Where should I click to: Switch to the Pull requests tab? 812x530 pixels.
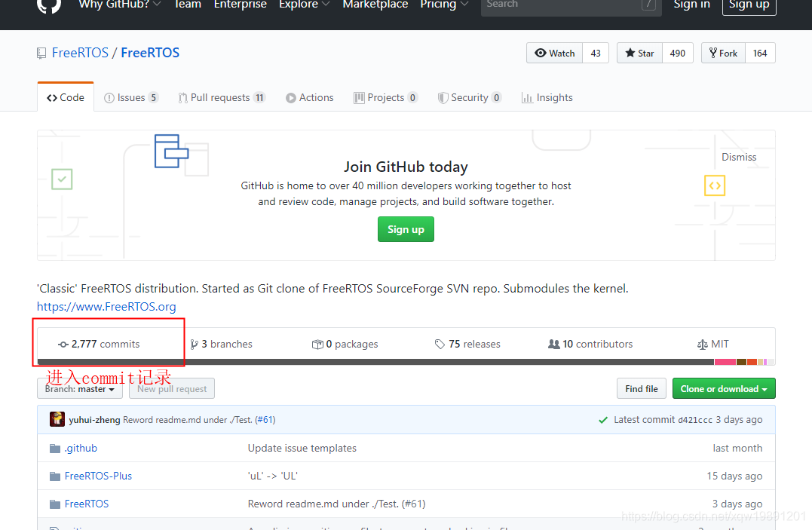(222, 97)
